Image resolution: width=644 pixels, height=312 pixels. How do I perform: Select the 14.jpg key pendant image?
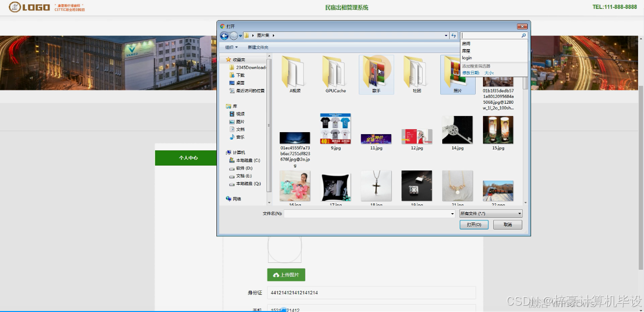457,133
